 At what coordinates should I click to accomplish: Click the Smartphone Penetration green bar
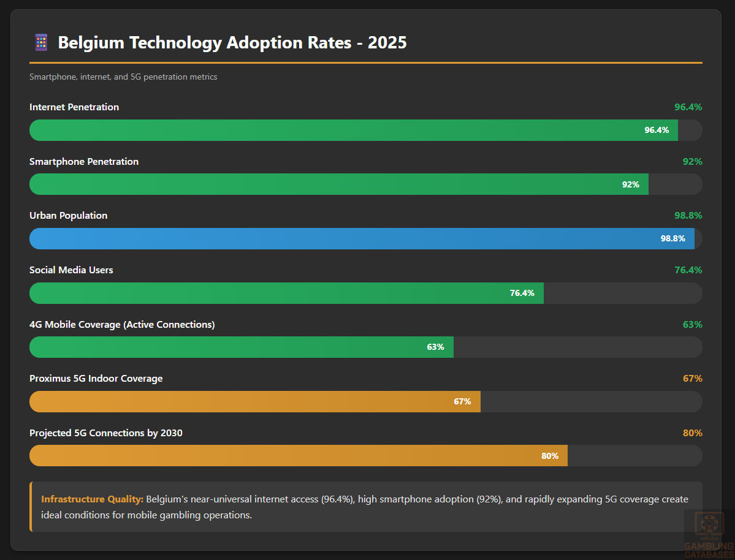tap(338, 184)
